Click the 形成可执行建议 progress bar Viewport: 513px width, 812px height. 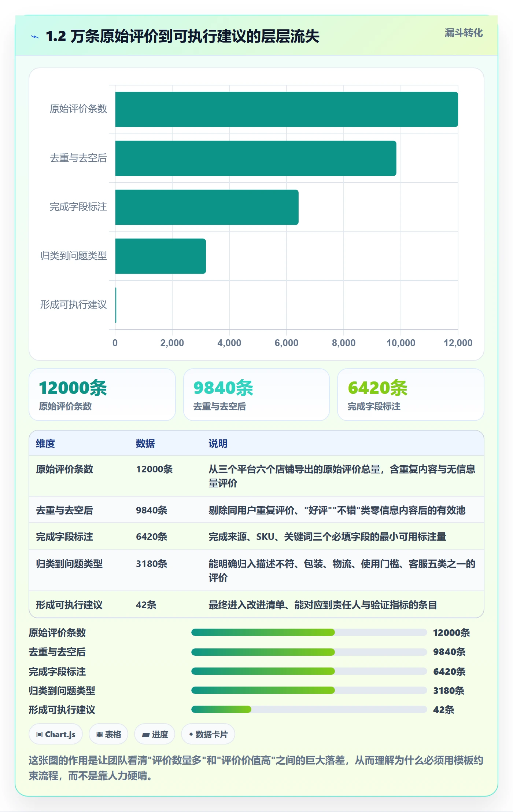click(x=309, y=709)
